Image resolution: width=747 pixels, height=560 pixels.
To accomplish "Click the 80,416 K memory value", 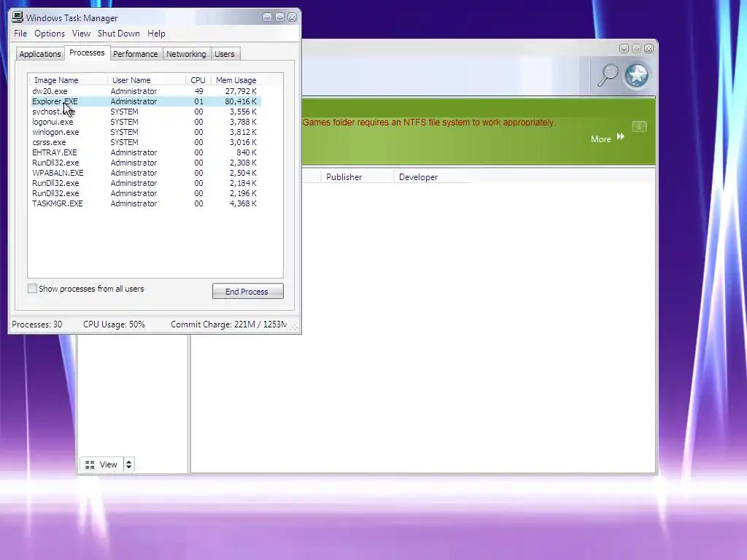I will click(241, 101).
